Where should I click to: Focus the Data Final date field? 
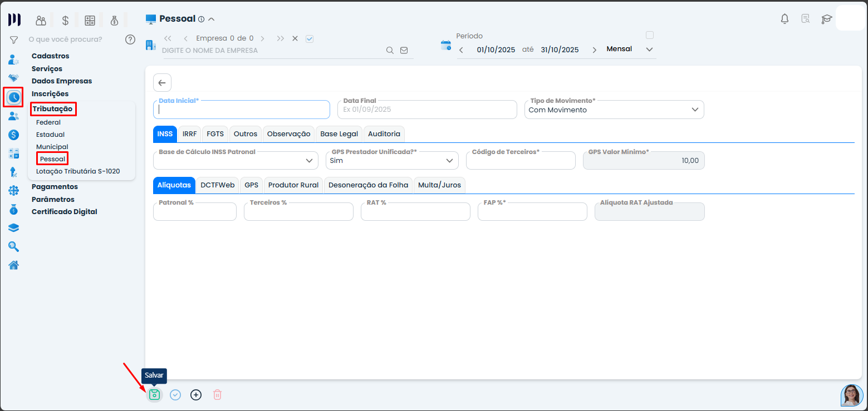pyautogui.click(x=427, y=110)
